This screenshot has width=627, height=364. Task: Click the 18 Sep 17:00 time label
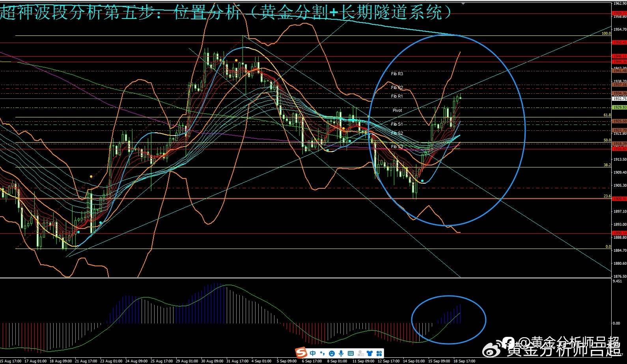click(464, 361)
